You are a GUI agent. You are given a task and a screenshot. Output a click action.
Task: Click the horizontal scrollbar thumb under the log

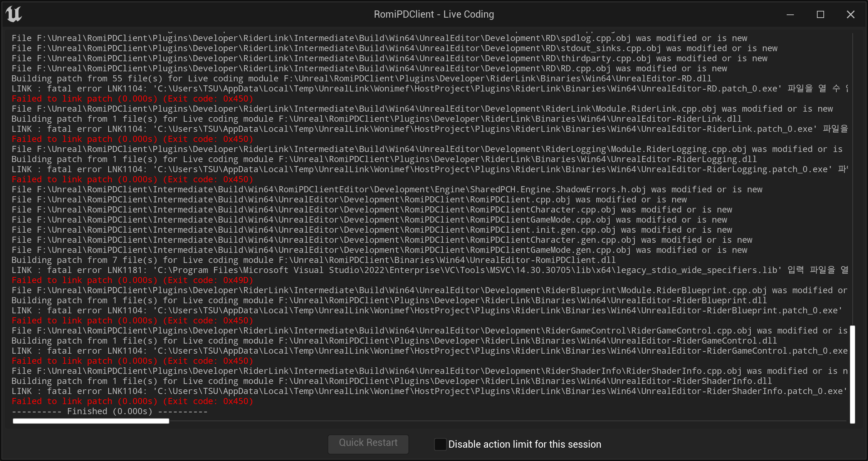[91, 421]
